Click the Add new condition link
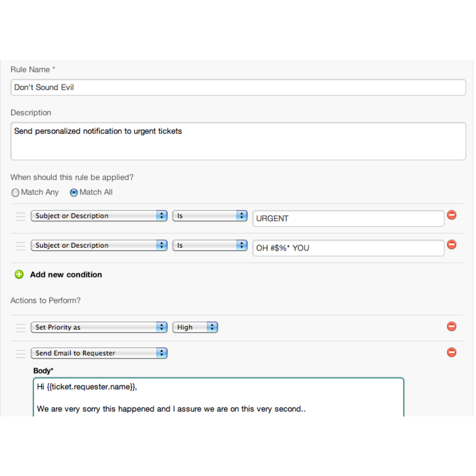Screen dimensions: 476x476 pyautogui.click(x=66, y=274)
